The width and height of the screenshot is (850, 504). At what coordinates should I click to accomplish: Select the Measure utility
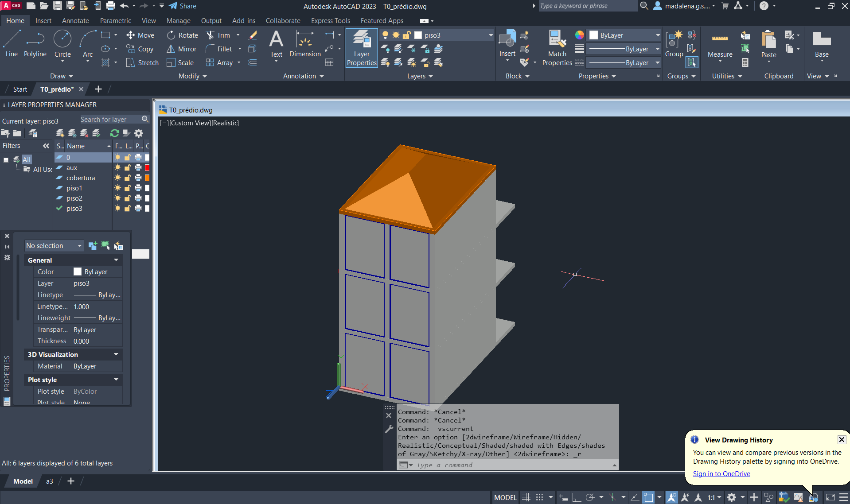tap(720, 44)
